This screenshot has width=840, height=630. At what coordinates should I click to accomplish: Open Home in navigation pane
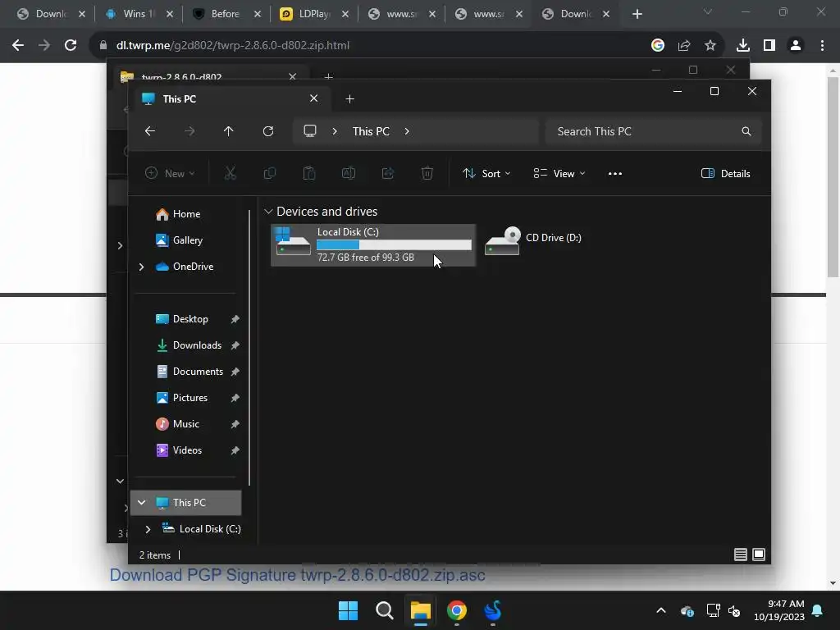tap(186, 214)
